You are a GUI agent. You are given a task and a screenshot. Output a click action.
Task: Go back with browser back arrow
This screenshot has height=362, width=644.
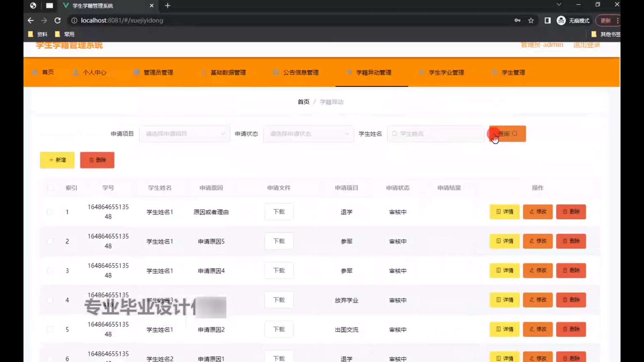[x=31, y=20]
